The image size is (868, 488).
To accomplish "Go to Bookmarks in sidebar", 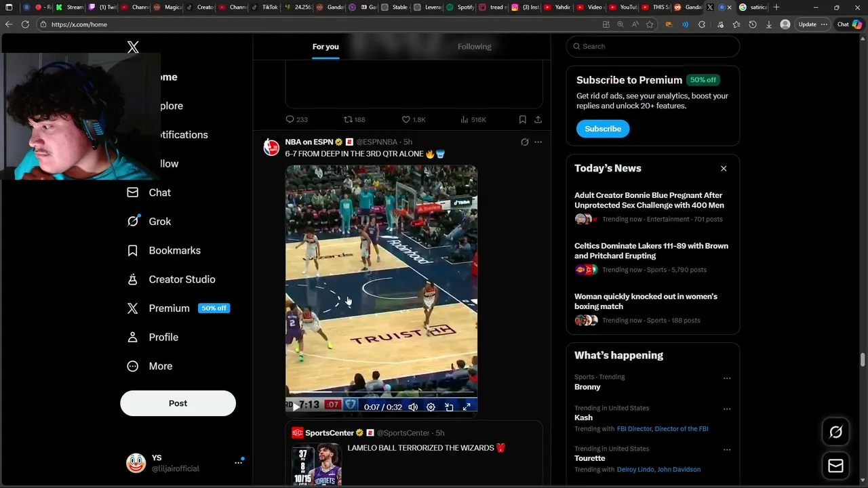I will 163,250.
